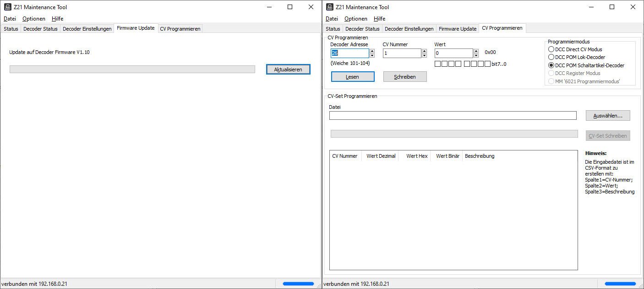This screenshot has height=289, width=644.
Task: Open the Hilfe menu in the left window
Action: coord(58,19)
